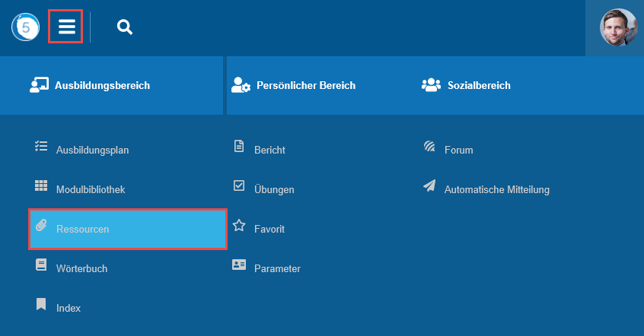
Task: Click the paper plane icon for Automatische Mitteilung
Action: pos(429,185)
